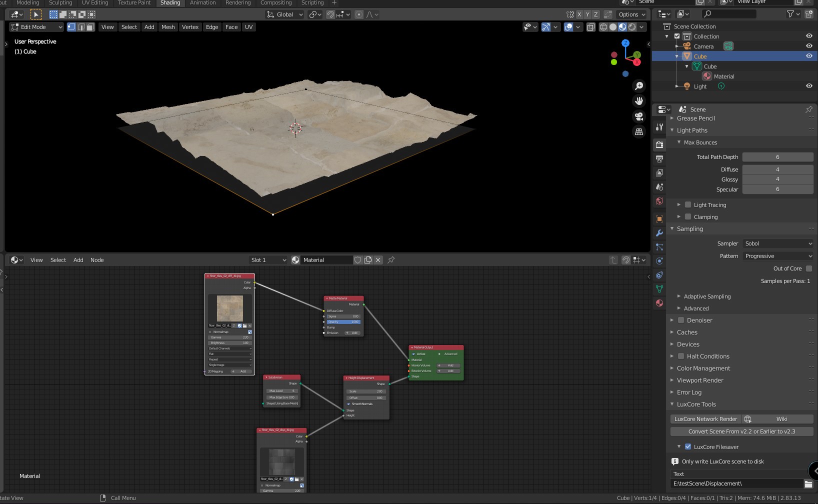Browse folder for LuxCore filesaver path
Screen dimensions: 818x504
[x=808, y=483]
